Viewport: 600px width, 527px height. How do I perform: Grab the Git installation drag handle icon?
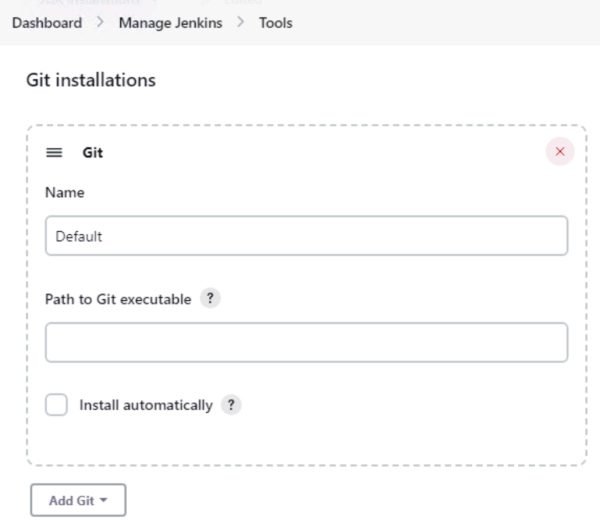(54, 153)
